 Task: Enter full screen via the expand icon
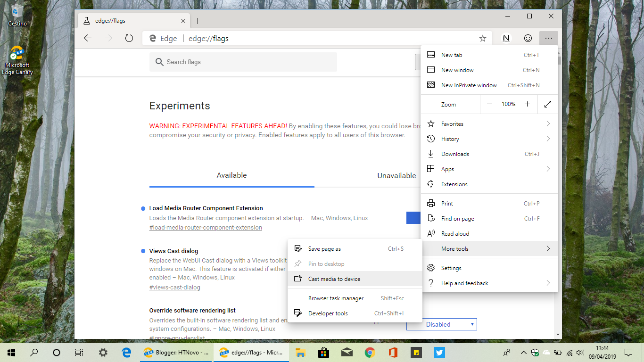(547, 104)
